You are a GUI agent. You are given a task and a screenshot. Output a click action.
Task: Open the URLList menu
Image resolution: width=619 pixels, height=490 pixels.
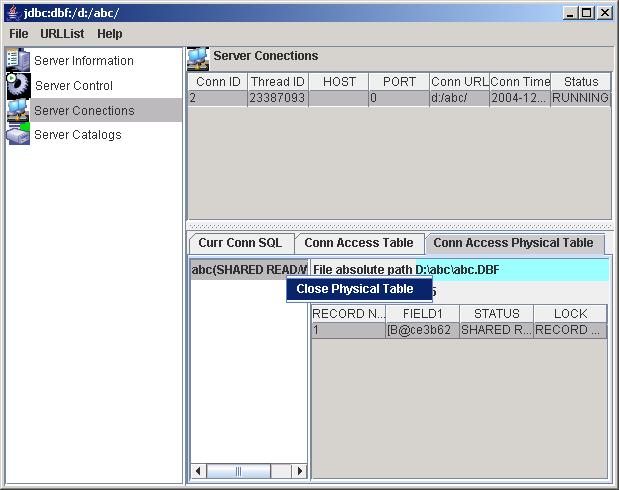(x=62, y=34)
